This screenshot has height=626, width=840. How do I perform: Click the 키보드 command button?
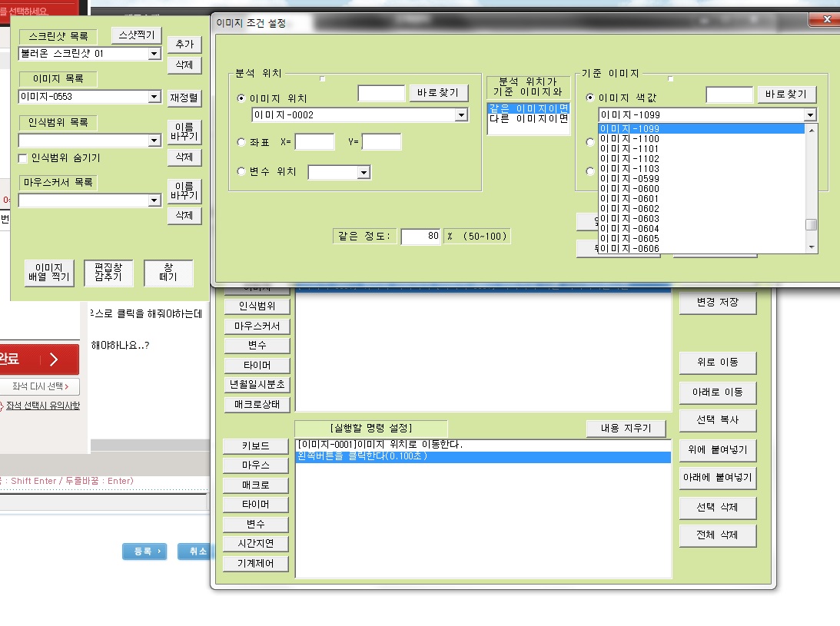[256, 446]
